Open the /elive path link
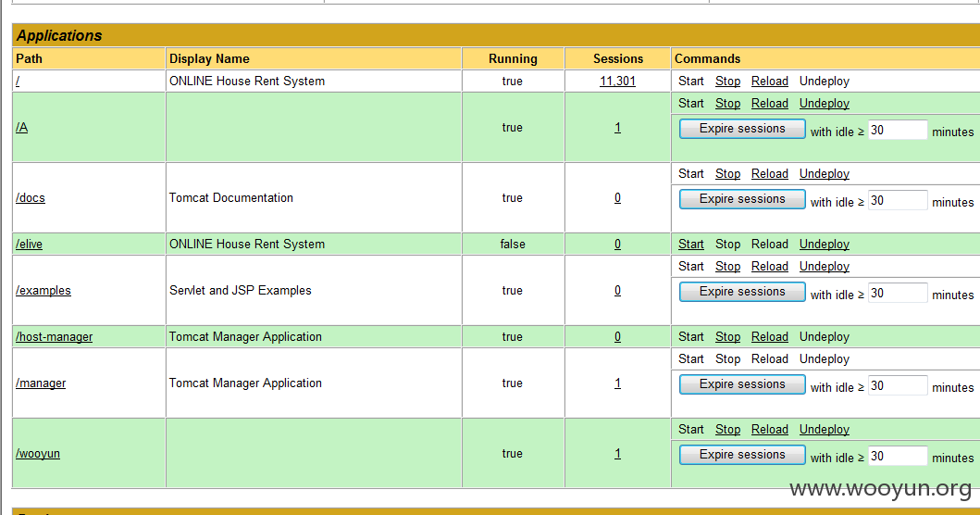The image size is (980, 515). coord(29,244)
